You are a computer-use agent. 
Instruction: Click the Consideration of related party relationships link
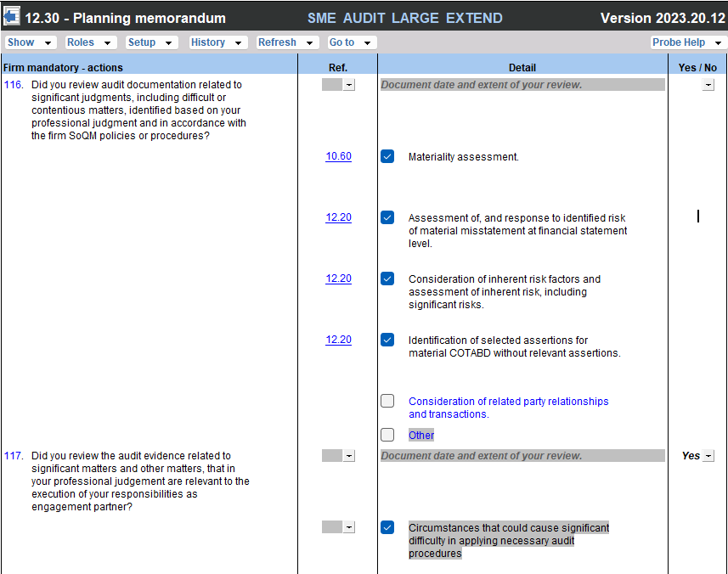click(x=508, y=408)
